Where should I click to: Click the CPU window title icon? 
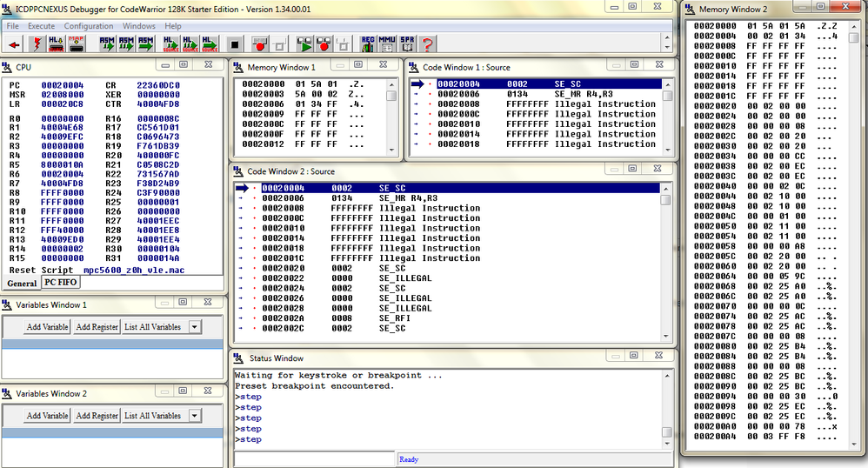[x=7, y=67]
